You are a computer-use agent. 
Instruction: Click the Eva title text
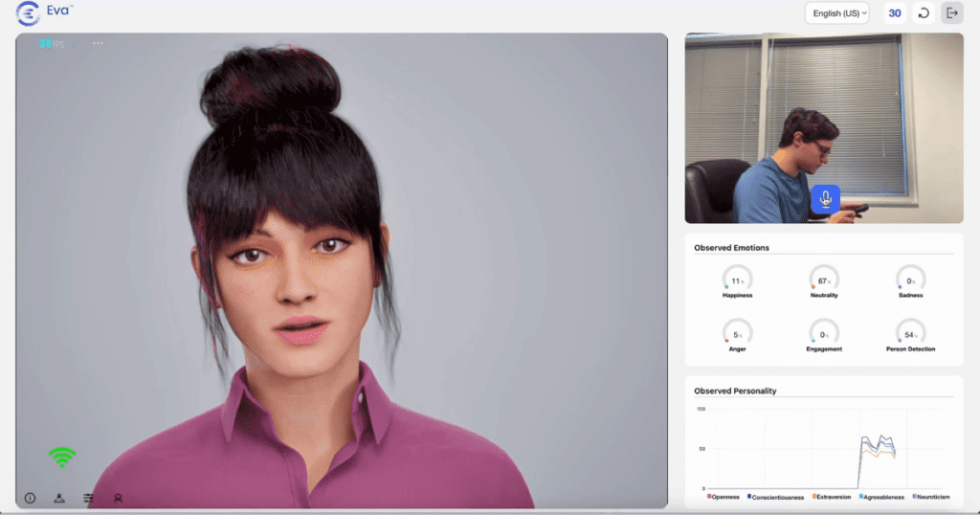pyautogui.click(x=59, y=12)
